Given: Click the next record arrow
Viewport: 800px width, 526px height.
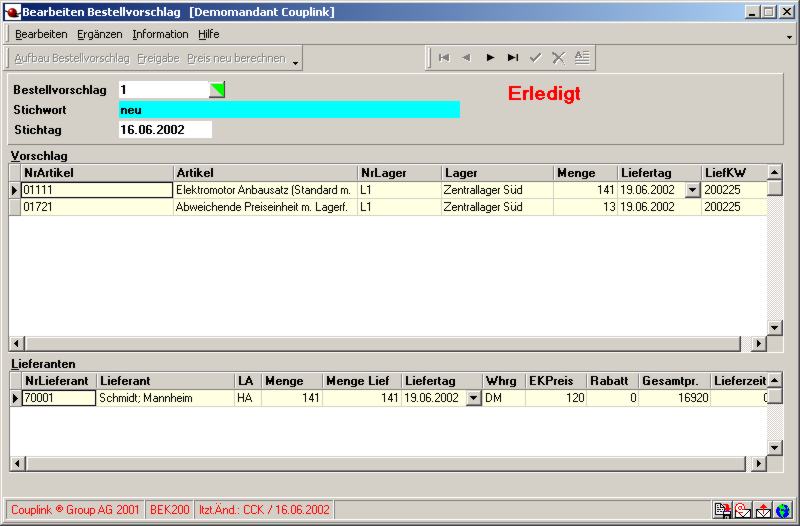Looking at the screenshot, I should pos(490,58).
